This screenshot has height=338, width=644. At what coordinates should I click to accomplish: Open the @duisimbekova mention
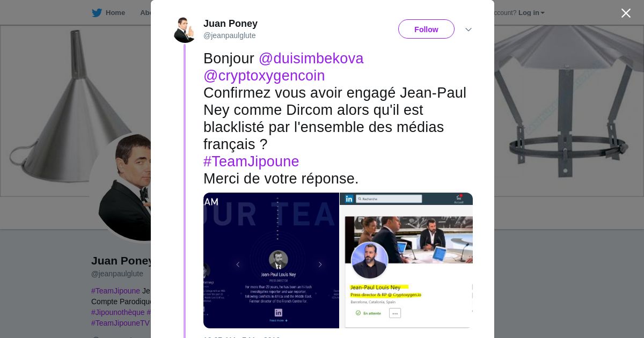(x=311, y=58)
